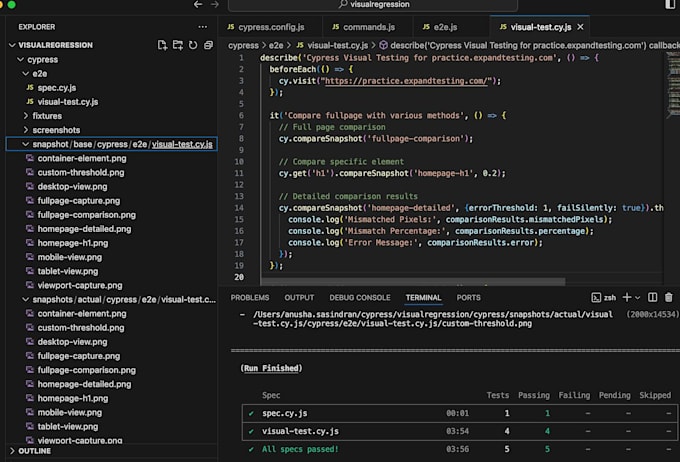
Task: Open the practice.expandtesting.com URL link in code
Action: coord(406,81)
